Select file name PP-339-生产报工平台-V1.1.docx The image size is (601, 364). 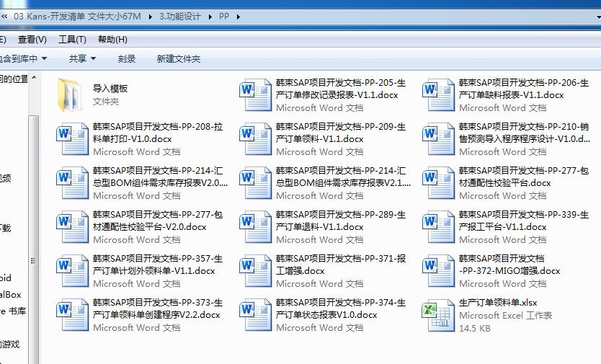coord(524,221)
